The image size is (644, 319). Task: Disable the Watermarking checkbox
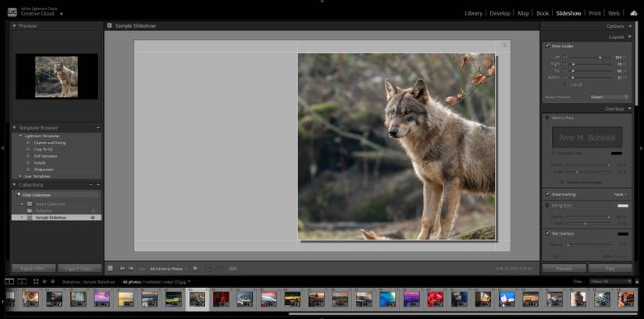coord(547,194)
